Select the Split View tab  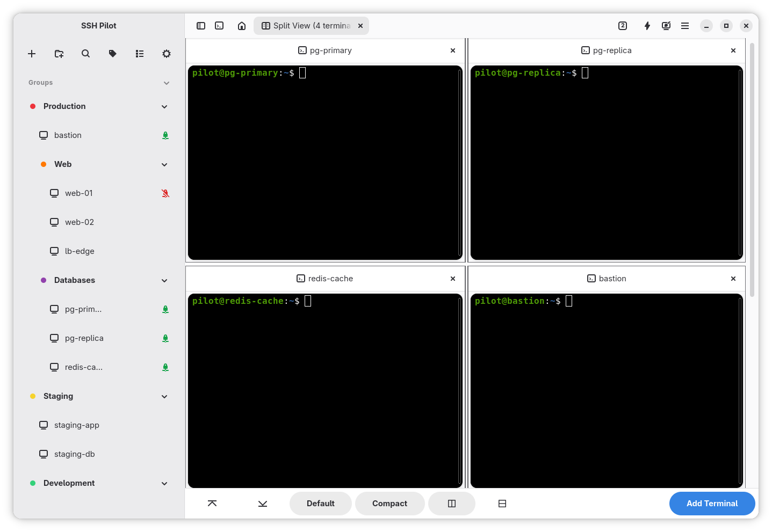click(x=312, y=26)
